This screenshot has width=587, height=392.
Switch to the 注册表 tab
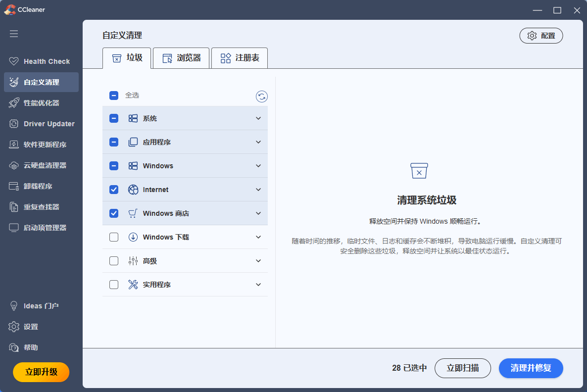(x=240, y=58)
